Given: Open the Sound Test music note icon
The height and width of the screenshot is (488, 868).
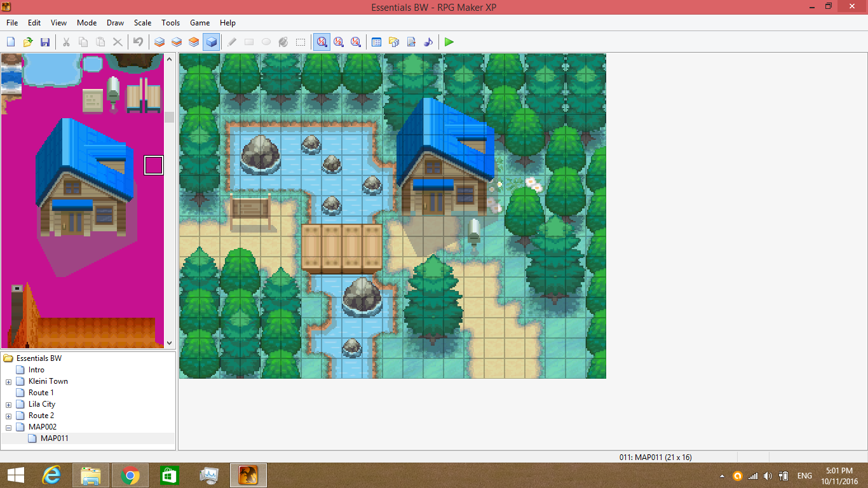Looking at the screenshot, I should click(428, 42).
